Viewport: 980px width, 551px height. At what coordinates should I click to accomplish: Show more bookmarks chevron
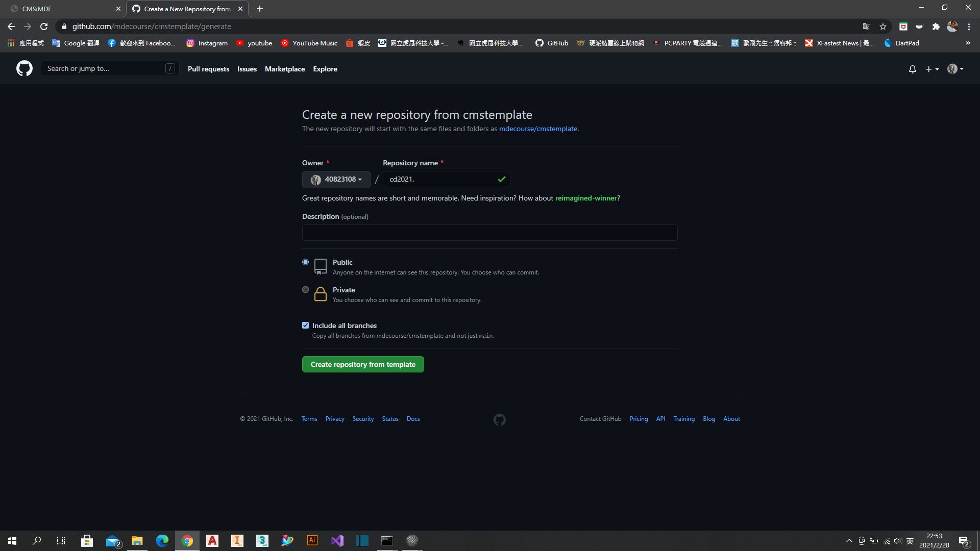click(x=968, y=43)
